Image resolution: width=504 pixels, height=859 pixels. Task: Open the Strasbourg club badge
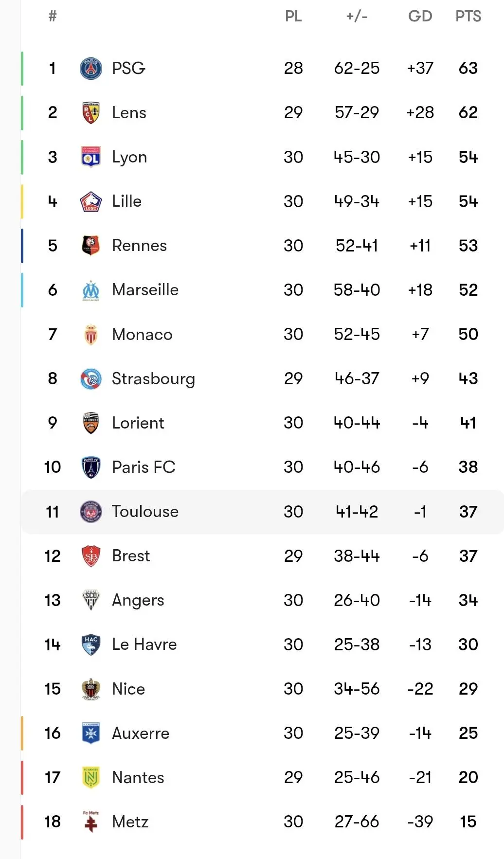(91, 379)
